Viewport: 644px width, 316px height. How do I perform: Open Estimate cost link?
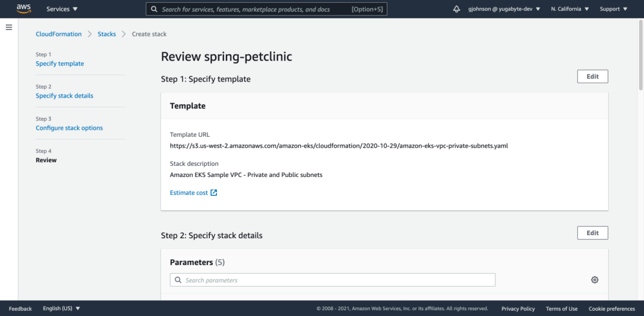189,192
